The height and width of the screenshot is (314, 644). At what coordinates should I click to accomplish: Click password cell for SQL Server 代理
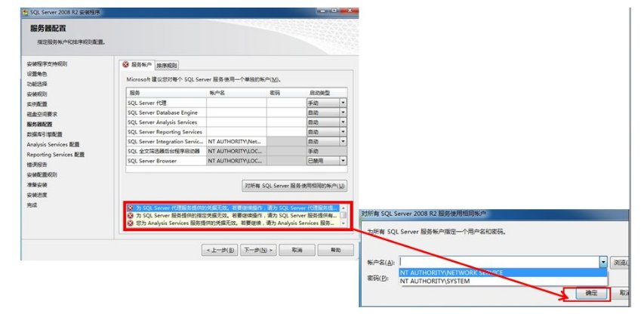(x=287, y=103)
